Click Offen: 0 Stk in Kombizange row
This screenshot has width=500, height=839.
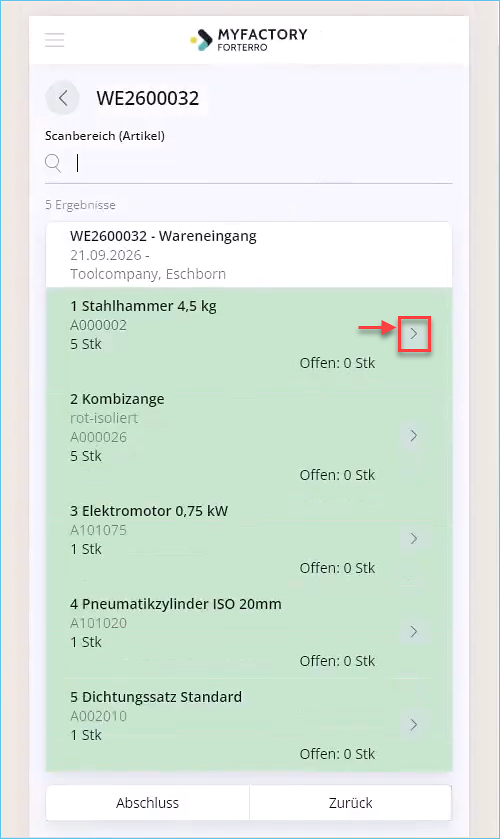click(x=337, y=475)
